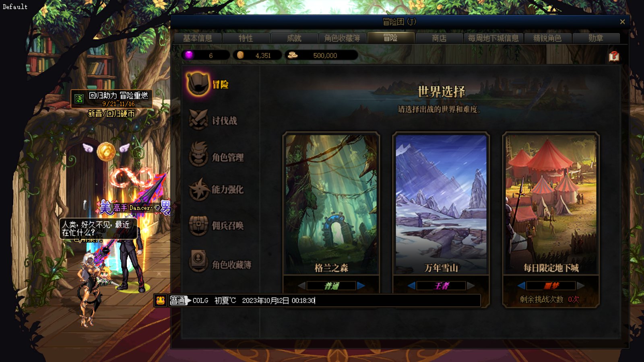Open 佣兵召唤 mercenary summon icon
Viewport: 644px width, 362px height.
click(198, 225)
